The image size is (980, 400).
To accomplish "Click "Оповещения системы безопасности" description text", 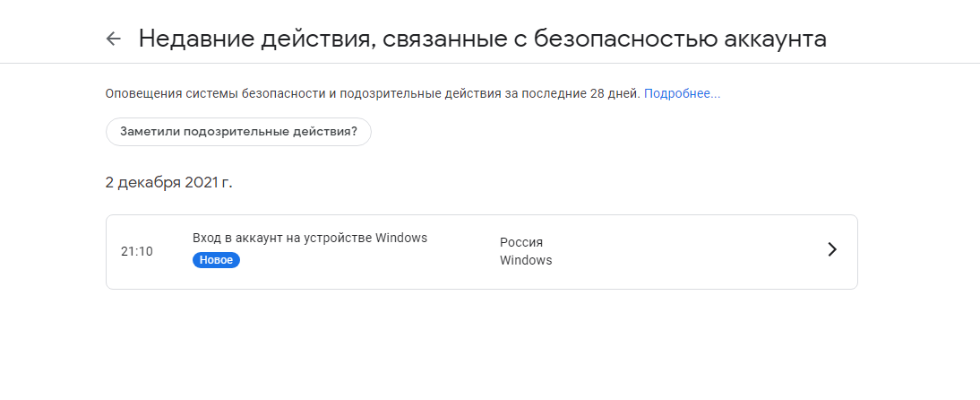I will pos(206,93).
